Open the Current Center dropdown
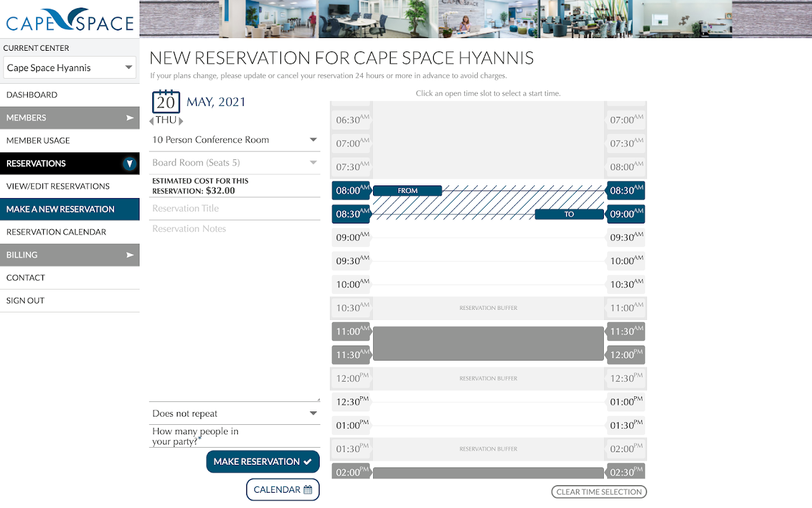 pos(70,68)
